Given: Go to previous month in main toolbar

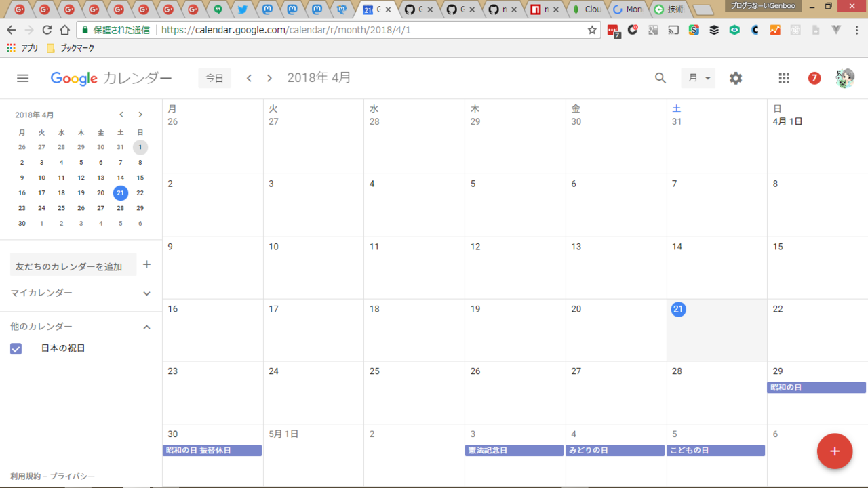Looking at the screenshot, I should pyautogui.click(x=249, y=78).
